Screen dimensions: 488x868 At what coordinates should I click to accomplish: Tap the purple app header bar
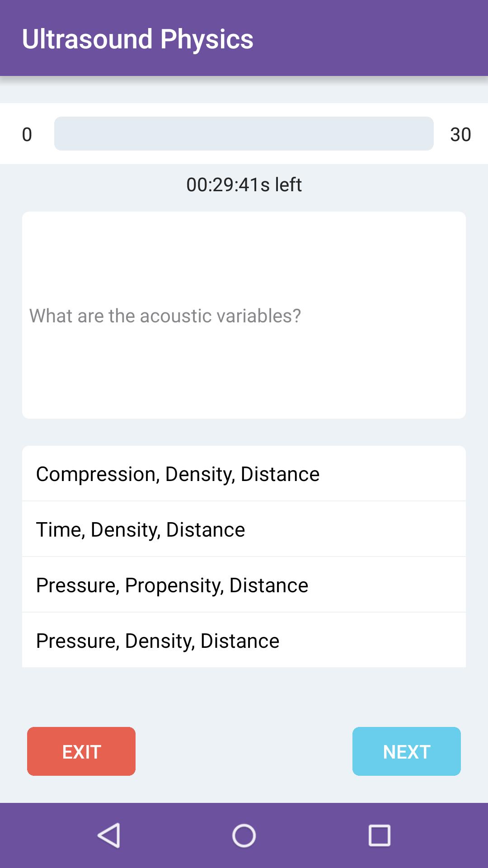point(361,38)
